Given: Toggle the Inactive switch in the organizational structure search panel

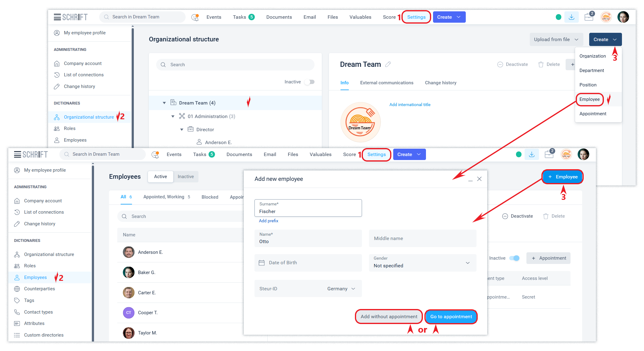Looking at the screenshot, I should tap(310, 82).
